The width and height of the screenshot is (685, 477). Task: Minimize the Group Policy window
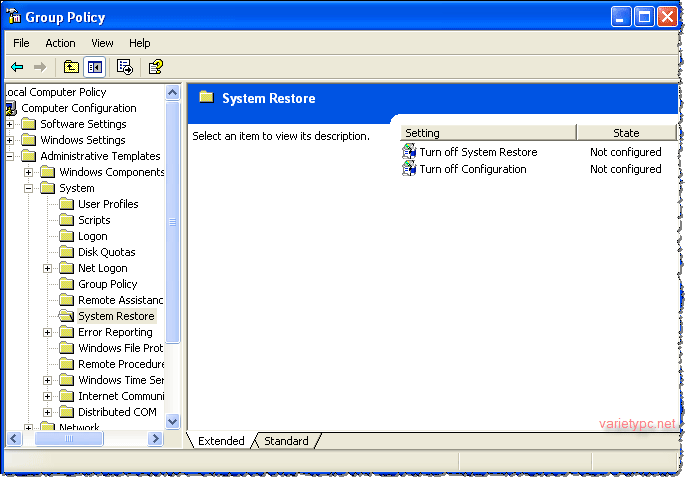(621, 17)
